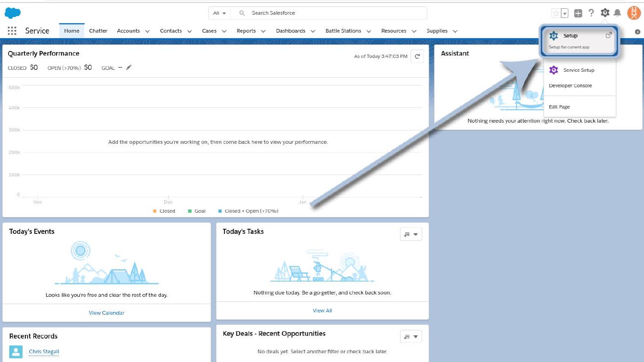Switch to the Chatter tab
Viewport: 644px width, 362px height.
tap(98, 31)
